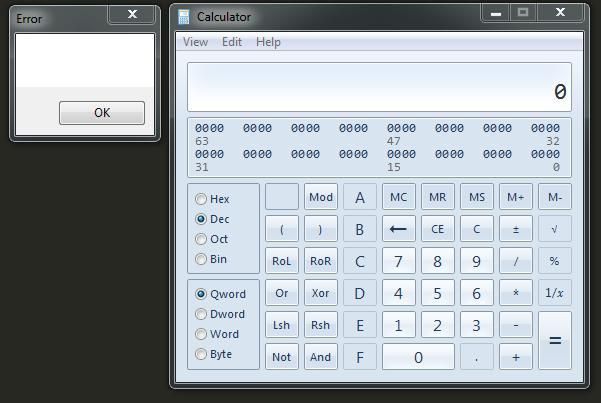
Task: Toggle the highest bit group labeled 63
Action: (x=209, y=128)
